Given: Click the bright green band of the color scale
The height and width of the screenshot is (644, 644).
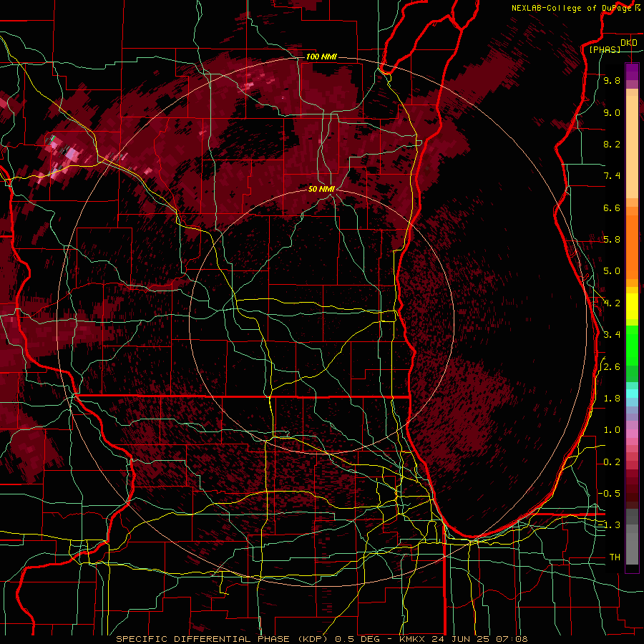Looking at the screenshot, I should click(x=632, y=346).
